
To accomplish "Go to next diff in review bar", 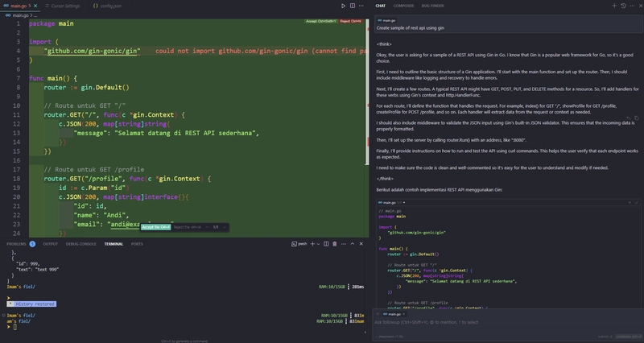I will (x=224, y=227).
